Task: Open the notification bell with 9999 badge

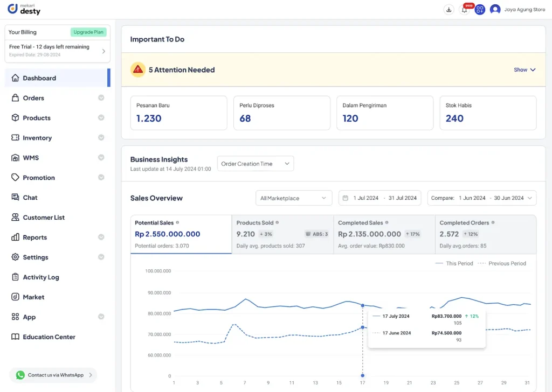Action: (x=464, y=10)
